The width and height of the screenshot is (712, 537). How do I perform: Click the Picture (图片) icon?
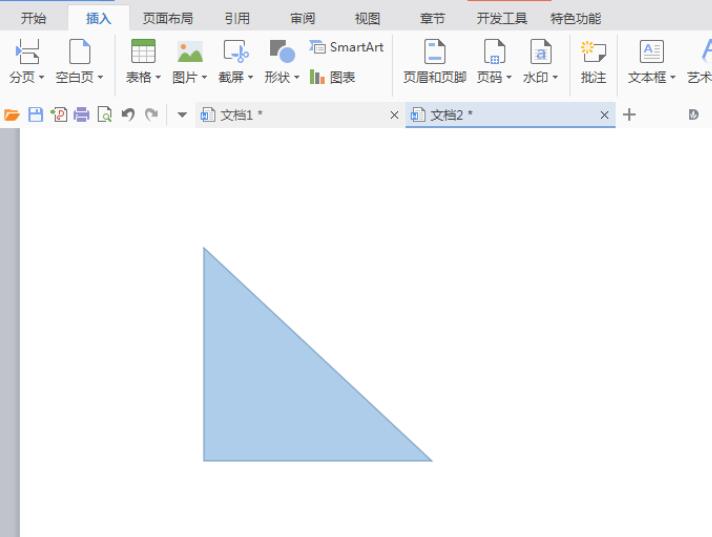point(190,51)
